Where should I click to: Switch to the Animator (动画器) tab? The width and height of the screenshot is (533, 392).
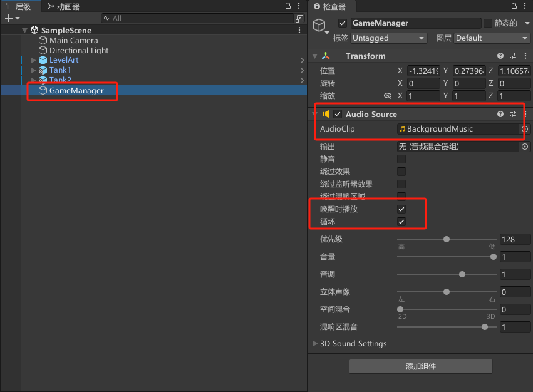click(x=63, y=6)
